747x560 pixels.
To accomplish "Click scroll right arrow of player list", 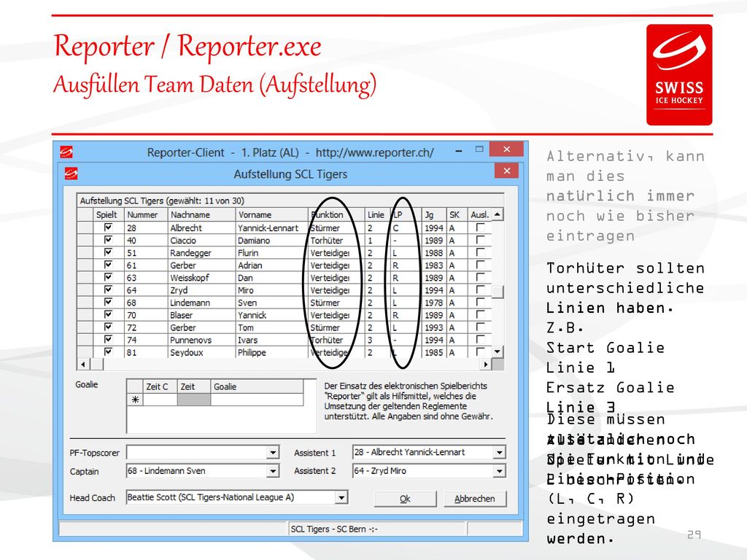I will tap(485, 365).
